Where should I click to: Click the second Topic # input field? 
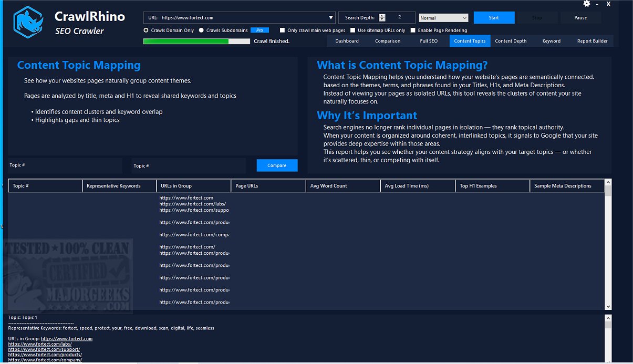189,165
